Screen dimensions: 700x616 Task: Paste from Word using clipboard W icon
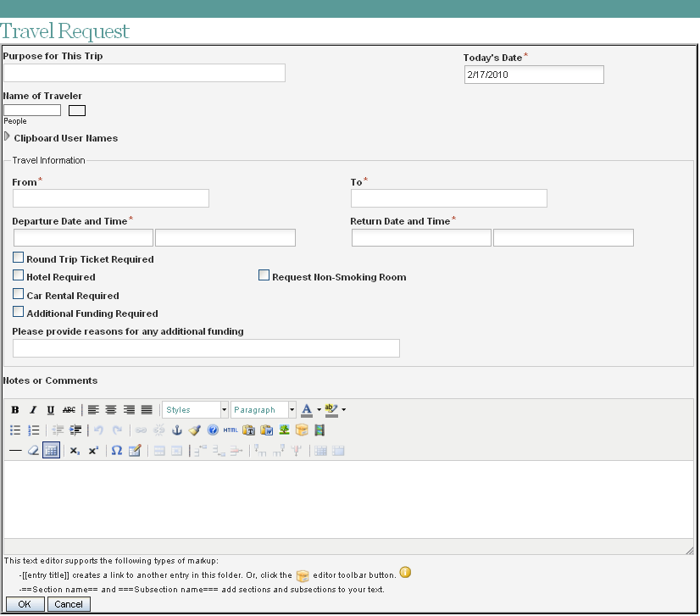point(266,430)
